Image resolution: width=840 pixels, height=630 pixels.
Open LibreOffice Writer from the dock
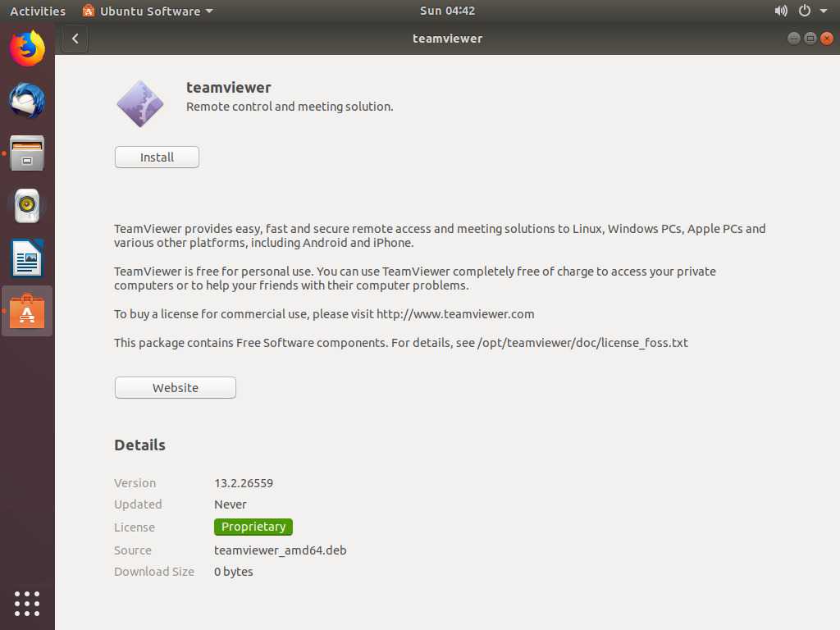point(27,258)
